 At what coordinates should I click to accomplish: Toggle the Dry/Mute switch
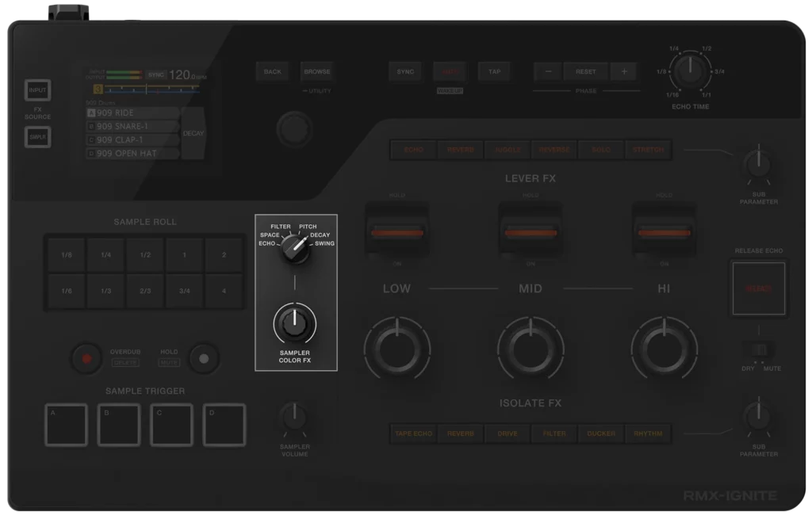pos(759,349)
